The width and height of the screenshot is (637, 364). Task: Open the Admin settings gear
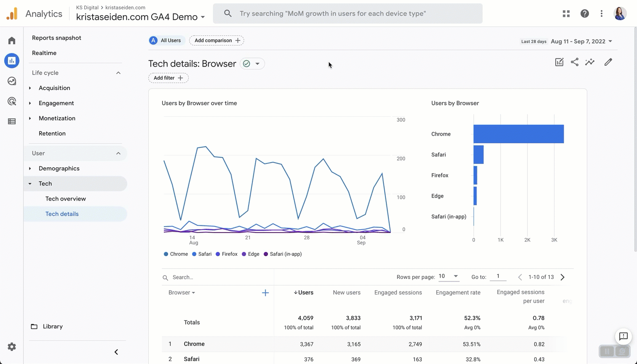(12, 347)
